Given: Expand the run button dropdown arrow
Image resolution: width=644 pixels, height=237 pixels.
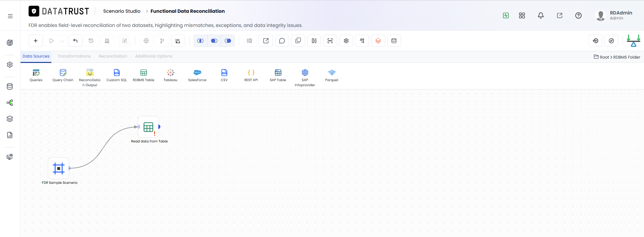Looking at the screenshot, I should click(62, 41).
